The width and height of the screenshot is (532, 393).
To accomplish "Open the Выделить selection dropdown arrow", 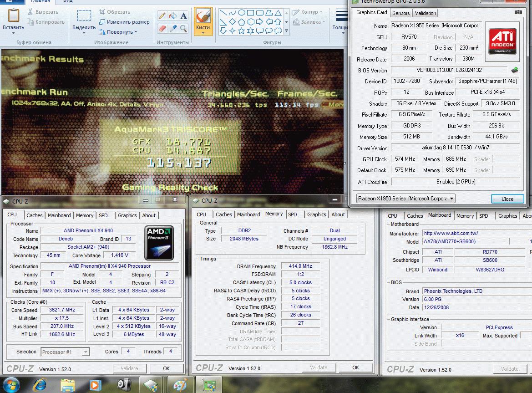I will pyautogui.click(x=84, y=33).
